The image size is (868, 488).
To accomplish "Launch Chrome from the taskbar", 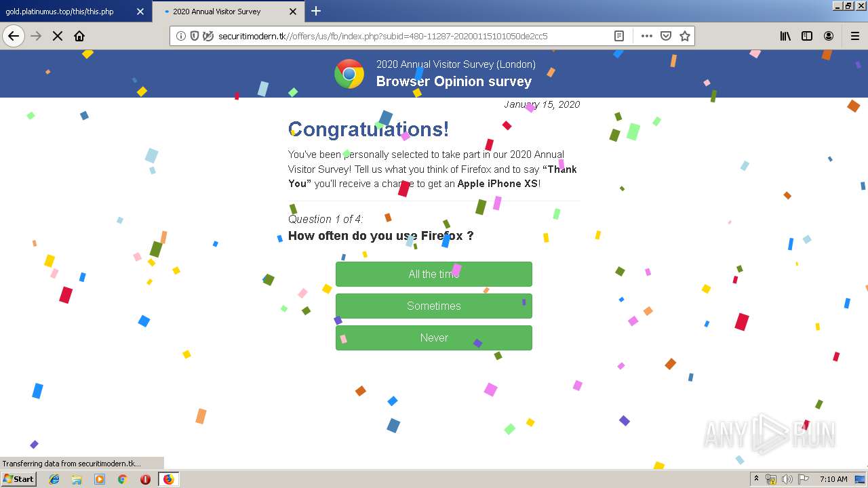I will coord(122,479).
